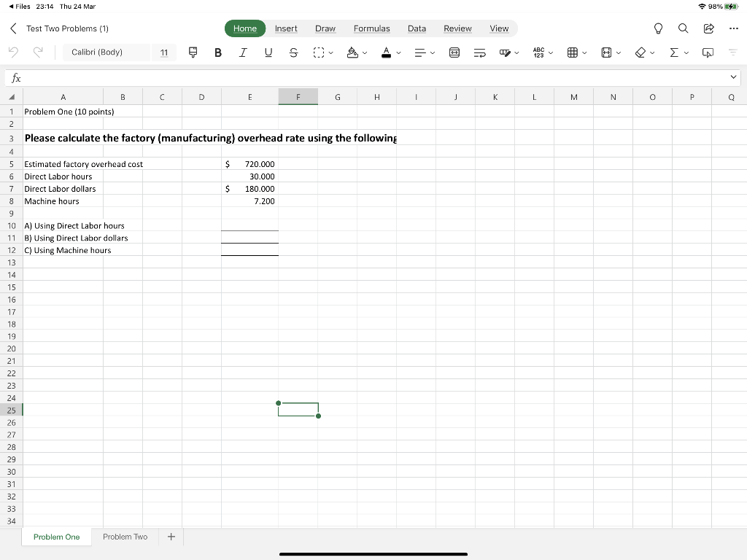Select row 25 header
Image resolution: width=747 pixels, height=560 pixels.
point(12,410)
